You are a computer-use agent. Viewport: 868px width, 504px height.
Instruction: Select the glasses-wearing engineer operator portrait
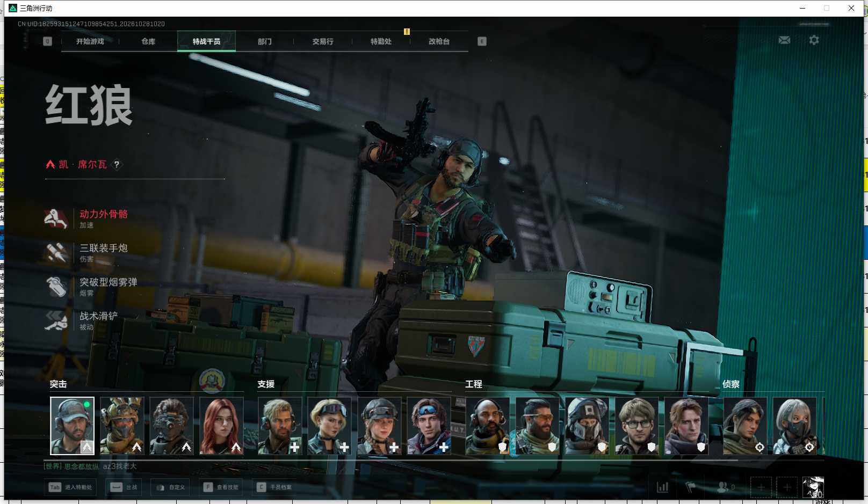[x=636, y=426]
